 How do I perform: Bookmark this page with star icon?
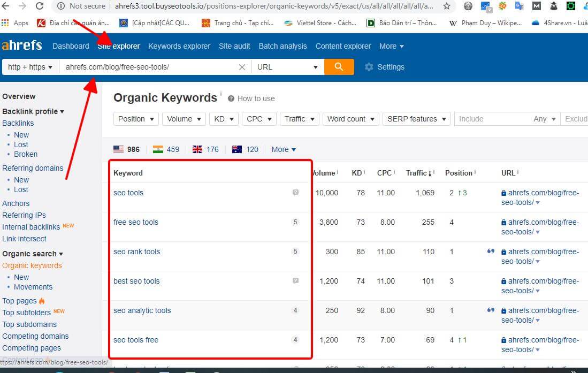446,6
